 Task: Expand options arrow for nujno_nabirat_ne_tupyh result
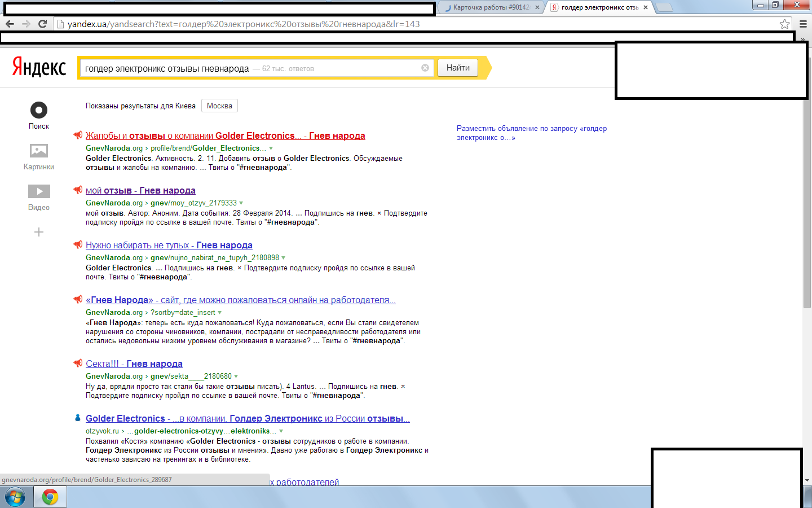(x=284, y=258)
